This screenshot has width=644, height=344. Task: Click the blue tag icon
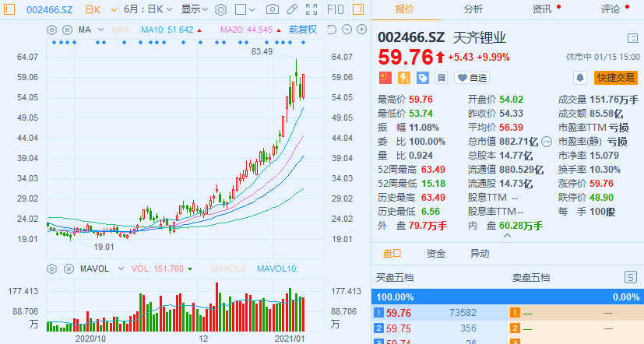coord(423,78)
